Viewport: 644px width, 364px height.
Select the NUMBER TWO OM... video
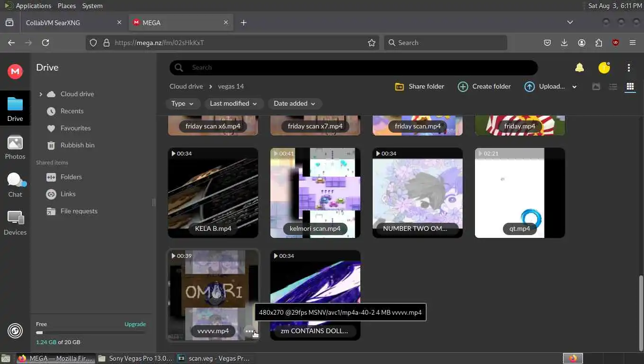[418, 193]
